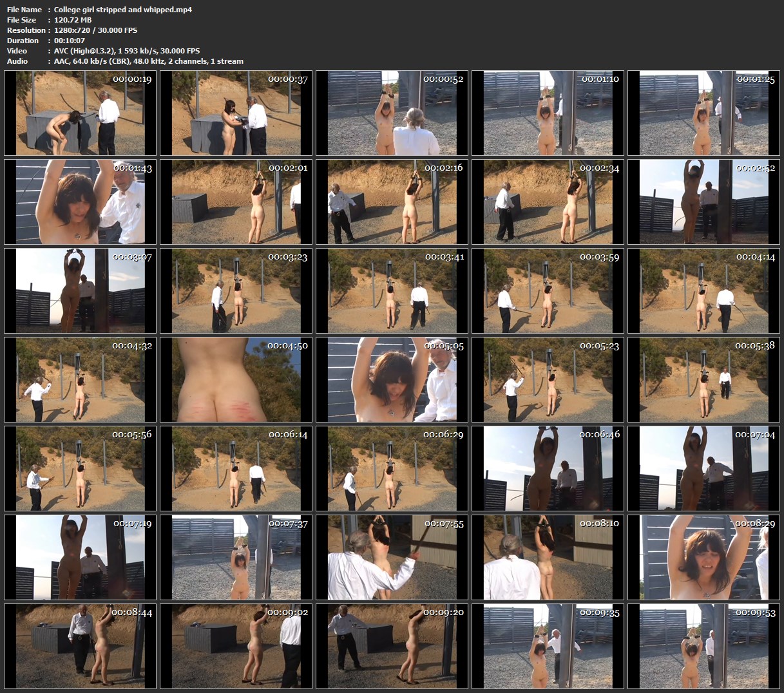Image resolution: width=784 pixels, height=693 pixels.
Task: Open the frame stamped 00:04:32
Action: [x=81, y=380]
